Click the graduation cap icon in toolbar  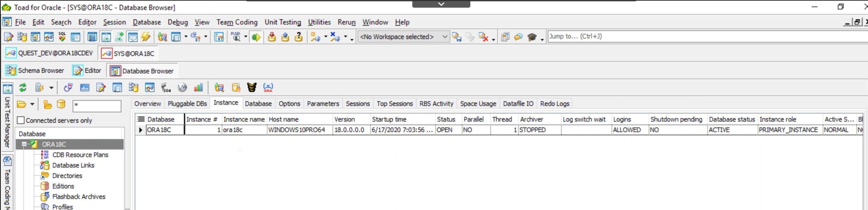click(x=532, y=37)
